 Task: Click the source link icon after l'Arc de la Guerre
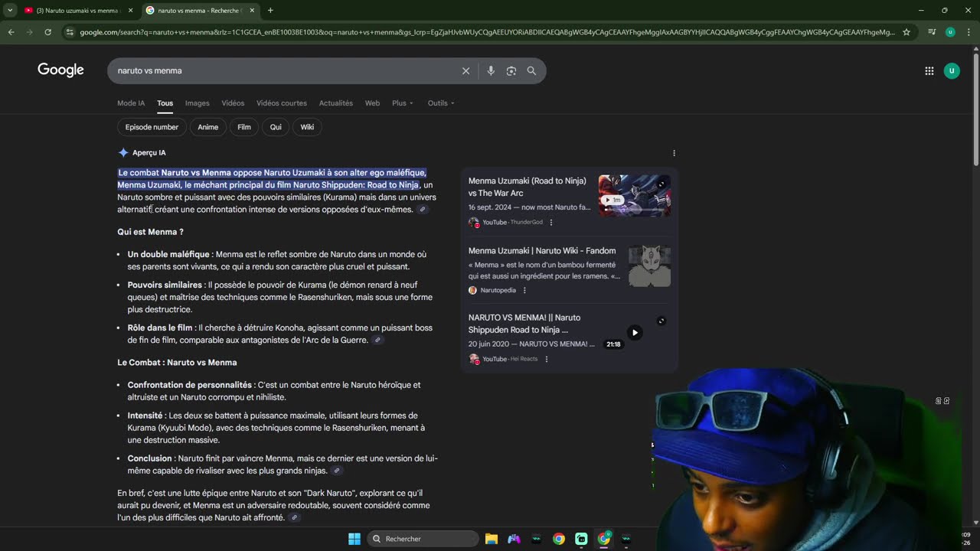(x=377, y=341)
